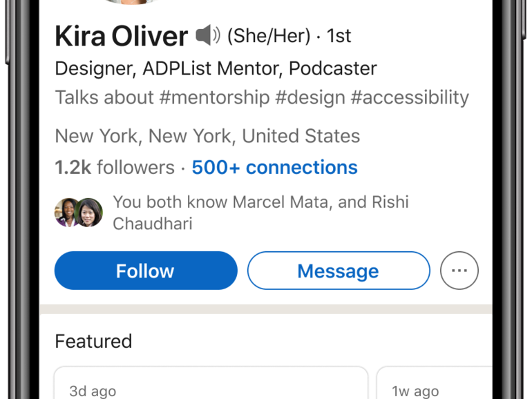Click the Featured section heading
Screen dimensions: 532x399
[93, 341]
